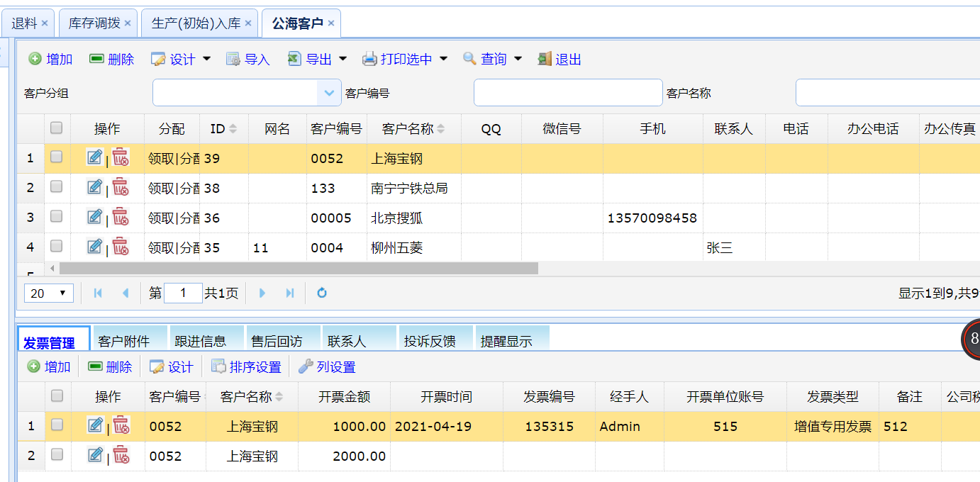Click delete icon in 北京搜狐 row
The height and width of the screenshot is (482, 980).
121,216
